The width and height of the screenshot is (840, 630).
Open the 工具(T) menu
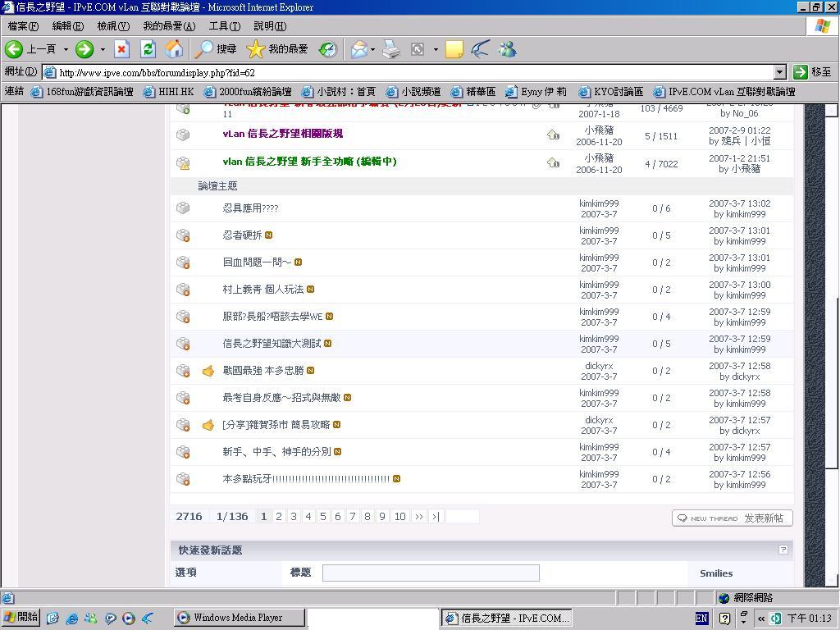[224, 26]
